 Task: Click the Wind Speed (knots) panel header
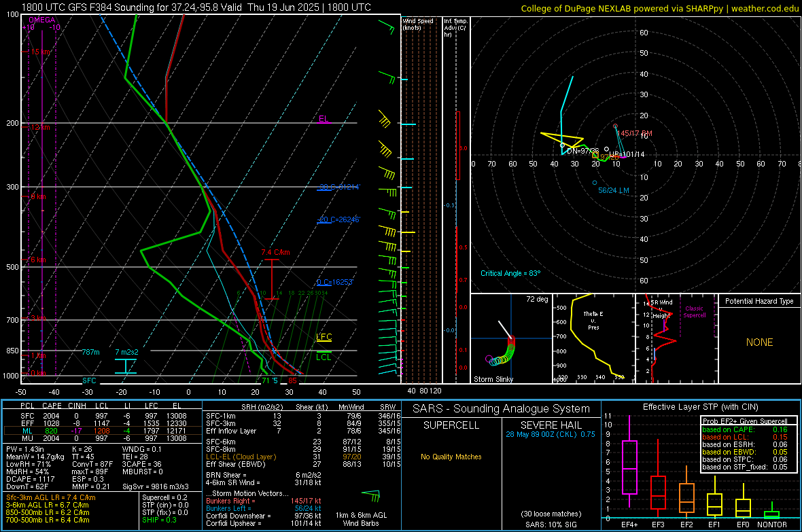pos(418,24)
